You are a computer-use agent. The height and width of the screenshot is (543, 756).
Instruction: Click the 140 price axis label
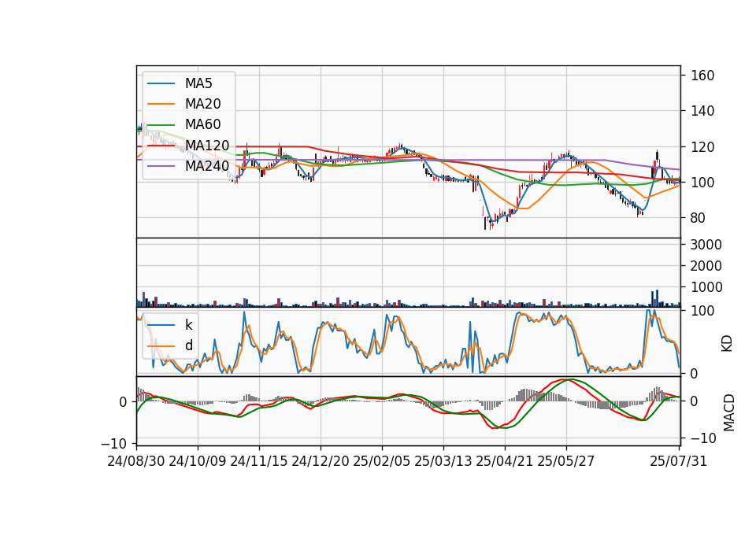[x=702, y=111]
